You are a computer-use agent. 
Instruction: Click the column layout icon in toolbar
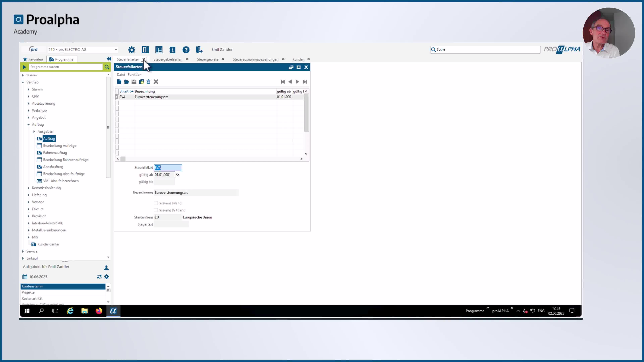pyautogui.click(x=145, y=49)
